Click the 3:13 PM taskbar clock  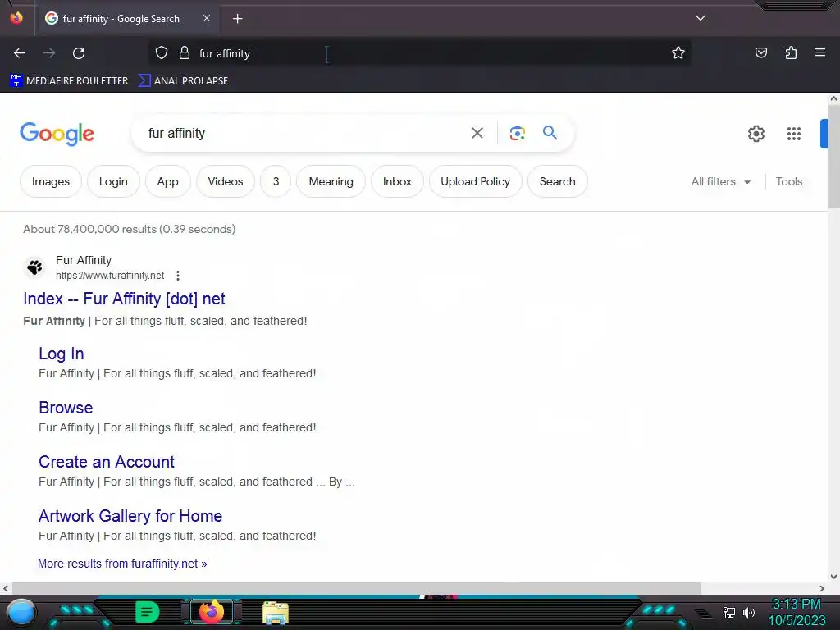coord(797,604)
